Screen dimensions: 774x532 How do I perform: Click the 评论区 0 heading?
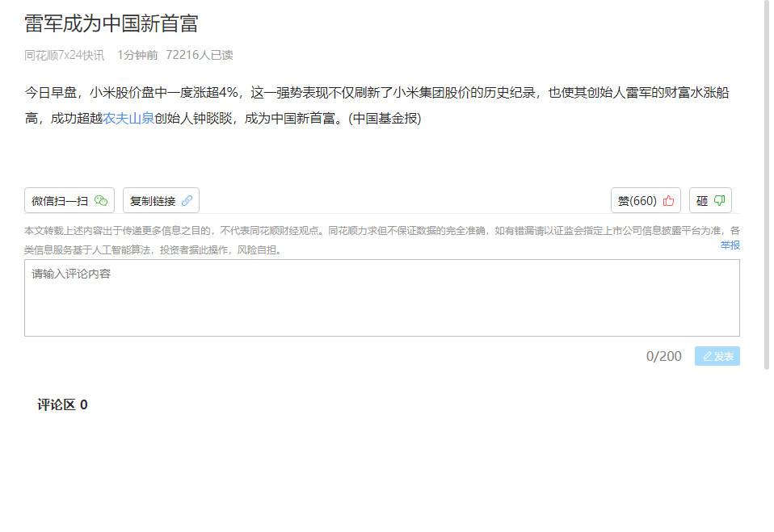63,404
